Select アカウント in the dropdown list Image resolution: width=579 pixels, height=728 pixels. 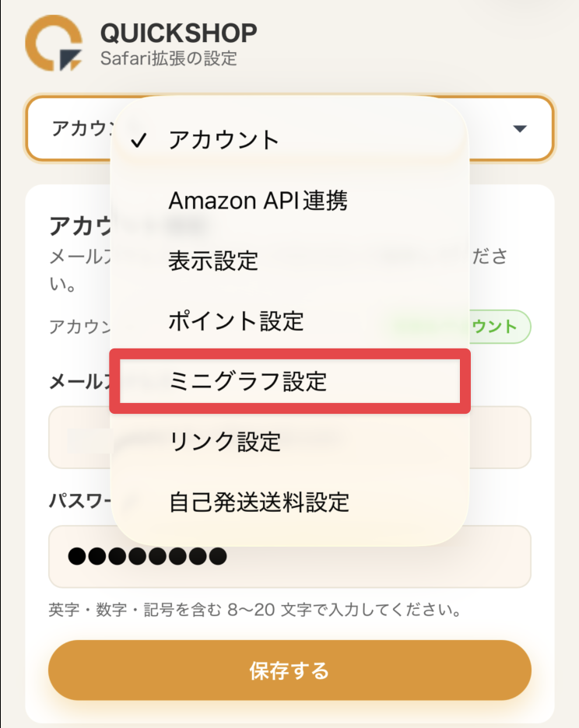click(224, 141)
